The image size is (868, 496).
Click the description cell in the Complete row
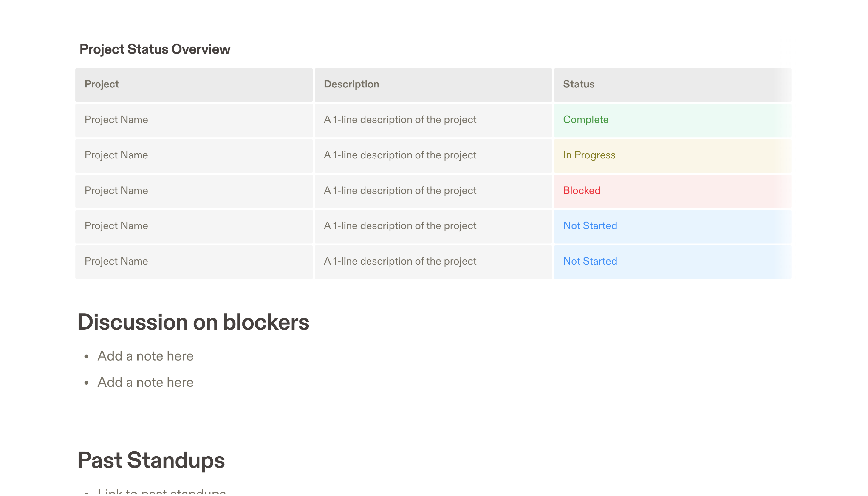click(x=400, y=120)
